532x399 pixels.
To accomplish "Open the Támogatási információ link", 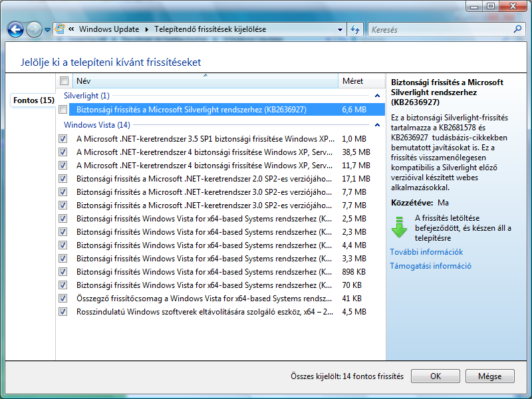I will 430,265.
